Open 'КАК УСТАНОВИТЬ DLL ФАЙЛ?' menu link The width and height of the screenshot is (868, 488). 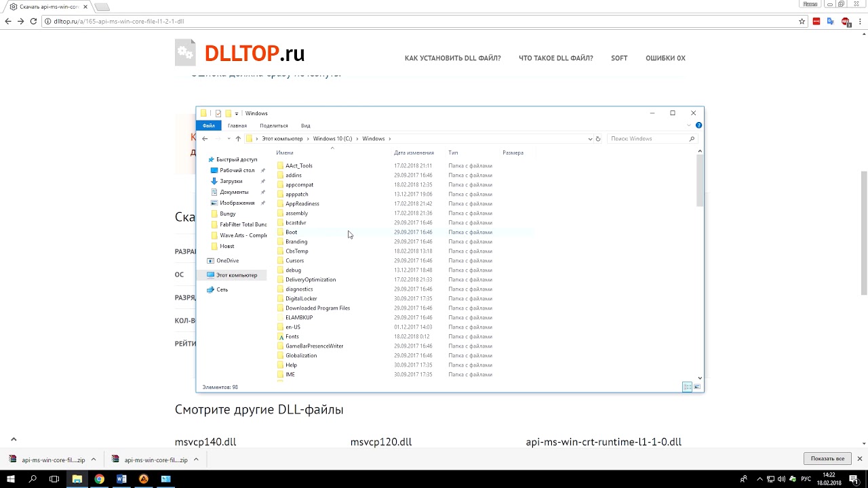pos(452,58)
